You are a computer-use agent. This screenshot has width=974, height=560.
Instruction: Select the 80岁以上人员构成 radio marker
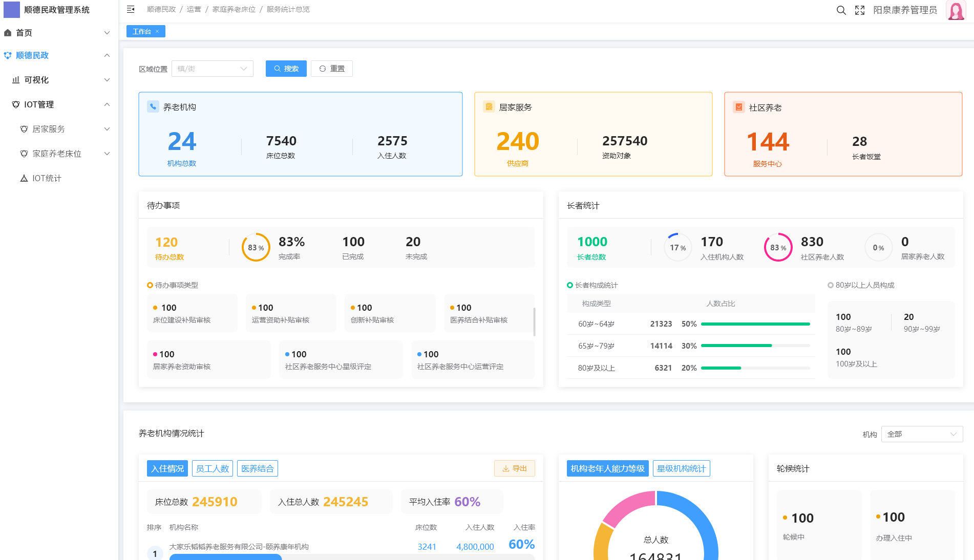coord(831,285)
